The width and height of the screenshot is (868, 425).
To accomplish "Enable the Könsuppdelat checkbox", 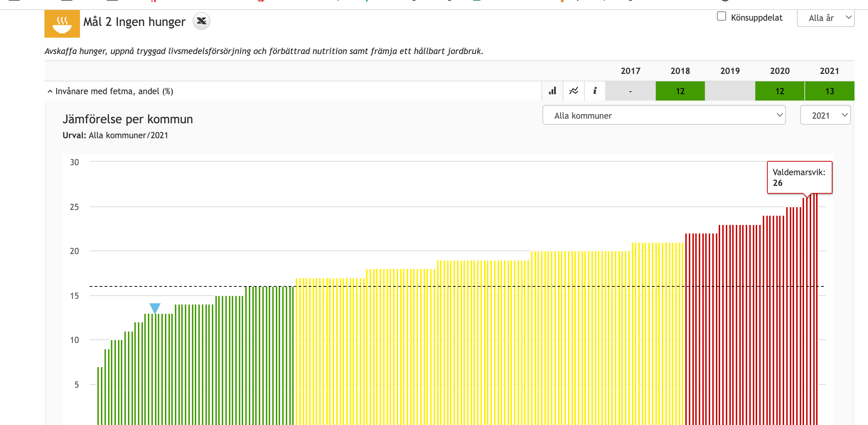I will pyautogui.click(x=721, y=17).
